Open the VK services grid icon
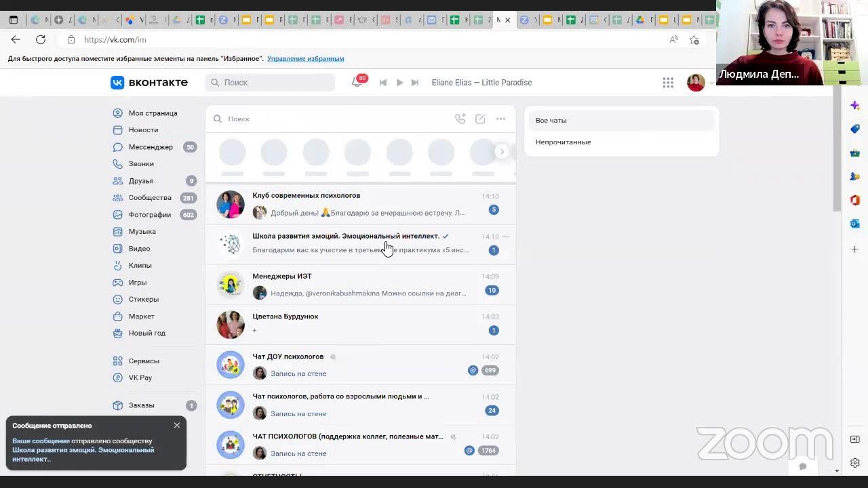 668,83
